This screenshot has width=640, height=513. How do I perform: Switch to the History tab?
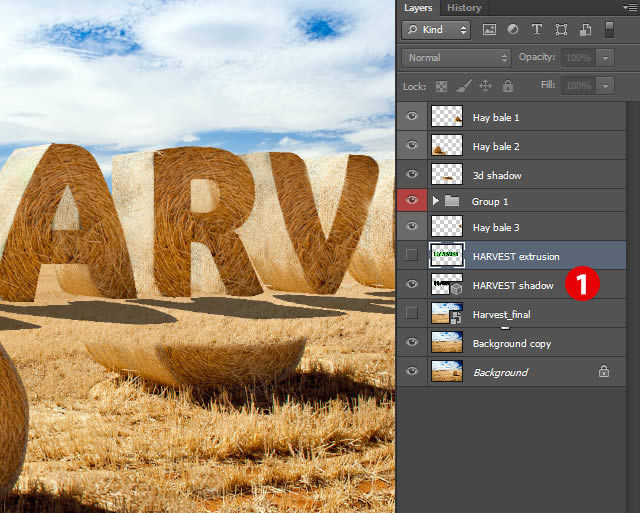pos(464,8)
